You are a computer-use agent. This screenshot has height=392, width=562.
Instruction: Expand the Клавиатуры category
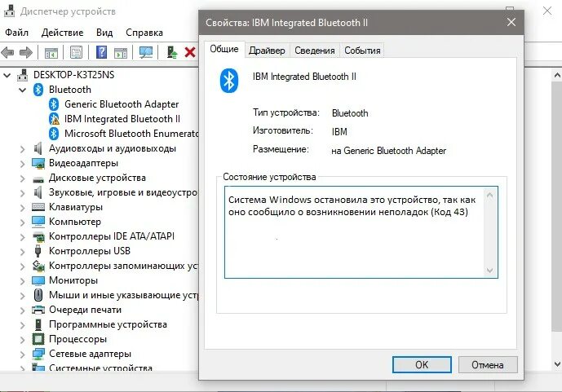click(23, 207)
